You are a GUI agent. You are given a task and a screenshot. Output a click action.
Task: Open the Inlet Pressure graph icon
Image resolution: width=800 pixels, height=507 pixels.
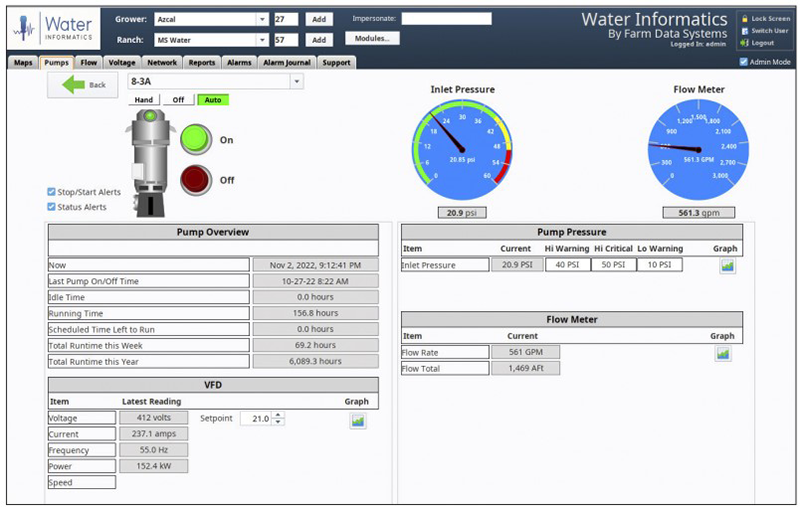pos(727,266)
